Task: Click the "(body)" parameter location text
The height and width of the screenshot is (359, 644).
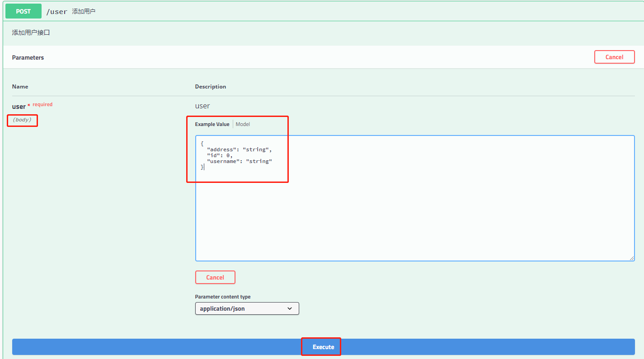Action: (22, 120)
